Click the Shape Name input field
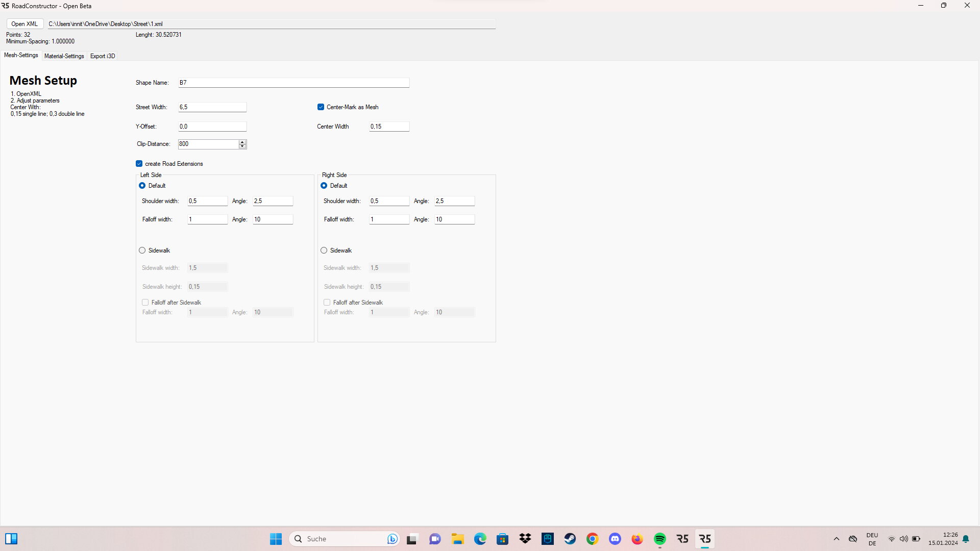Image resolution: width=980 pixels, height=551 pixels. [293, 83]
